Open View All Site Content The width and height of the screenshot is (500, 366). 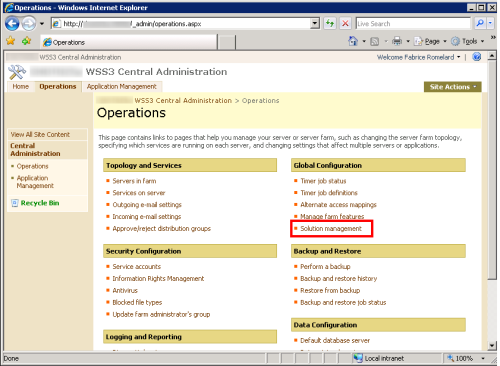click(x=40, y=134)
